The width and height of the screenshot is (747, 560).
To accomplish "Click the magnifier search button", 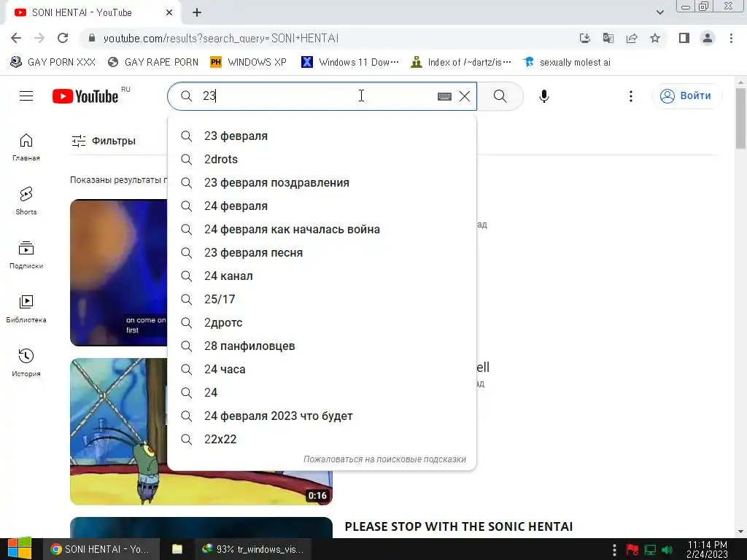I will coord(500,96).
